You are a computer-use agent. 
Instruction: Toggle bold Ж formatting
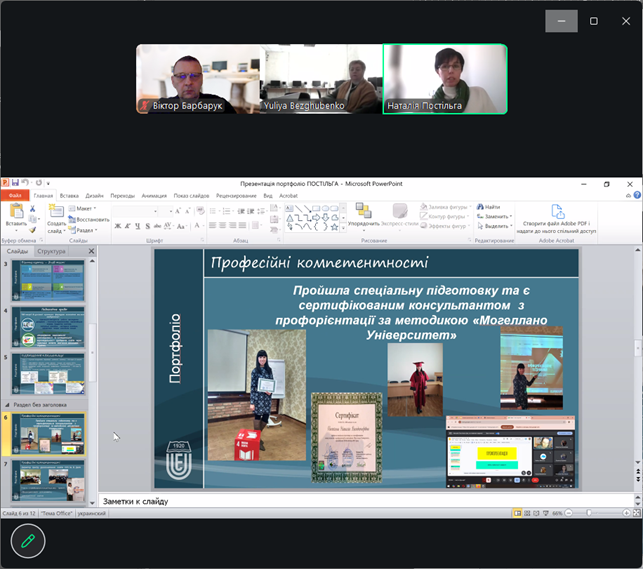coord(118,226)
